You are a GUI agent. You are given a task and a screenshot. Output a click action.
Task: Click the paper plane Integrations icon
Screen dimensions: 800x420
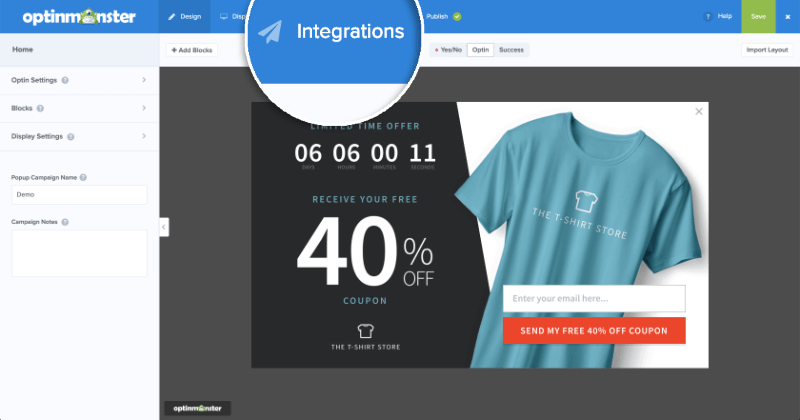270,32
